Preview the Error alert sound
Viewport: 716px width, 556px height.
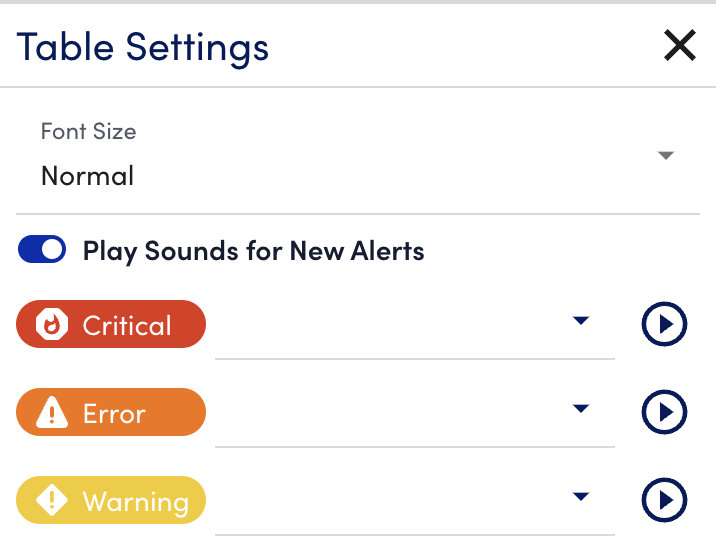click(x=664, y=412)
